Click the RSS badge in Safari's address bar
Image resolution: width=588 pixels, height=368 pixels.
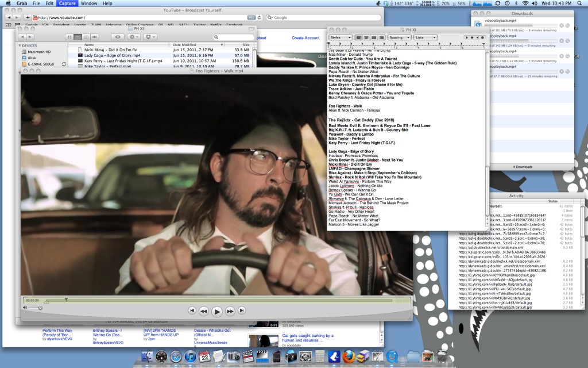252,17
